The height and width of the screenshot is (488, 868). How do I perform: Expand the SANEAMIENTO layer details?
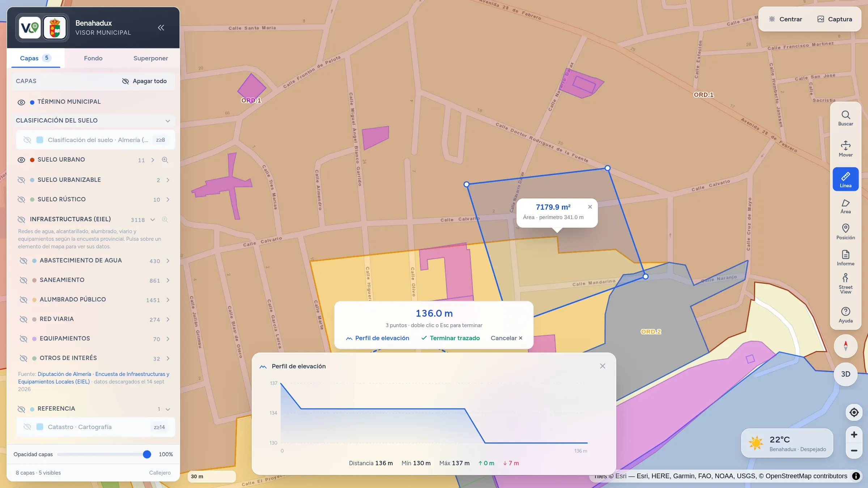pyautogui.click(x=168, y=281)
